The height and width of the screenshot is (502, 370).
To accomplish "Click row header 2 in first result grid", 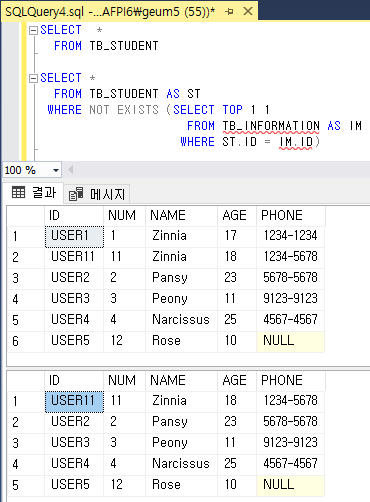I will click(x=26, y=257).
